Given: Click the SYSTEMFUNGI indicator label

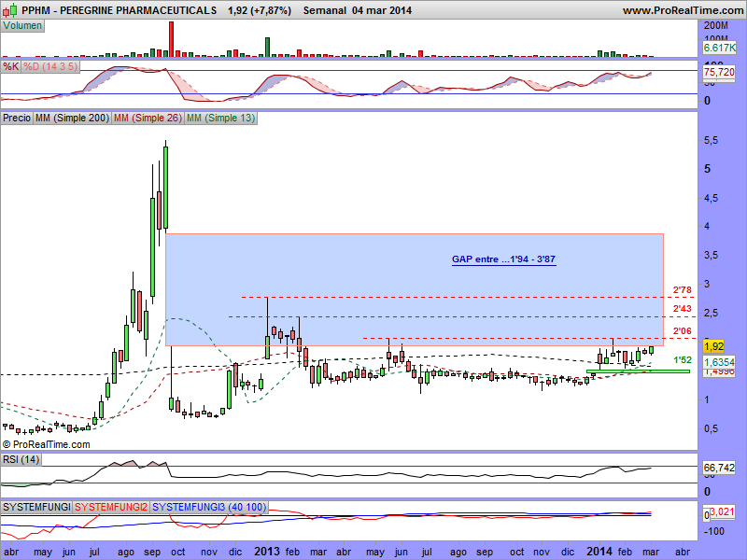Looking at the screenshot, I should [36, 507].
